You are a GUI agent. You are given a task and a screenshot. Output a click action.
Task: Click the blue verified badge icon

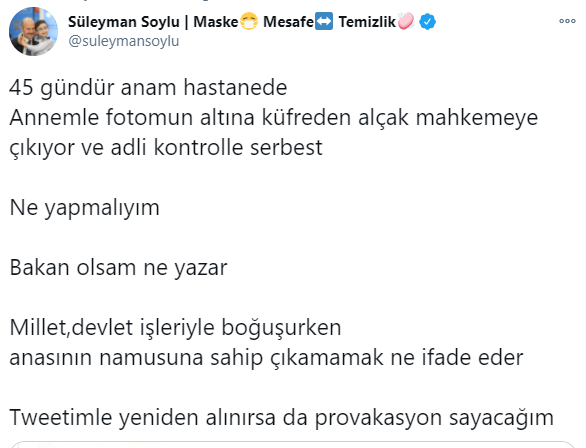pos(427,22)
